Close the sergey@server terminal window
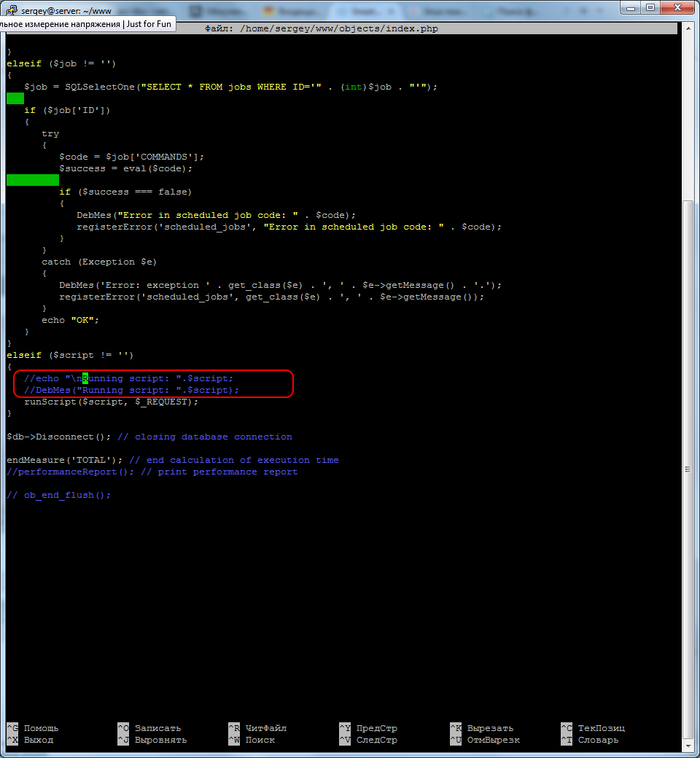Viewport: 700px width, 758px height. pyautogui.click(x=677, y=8)
